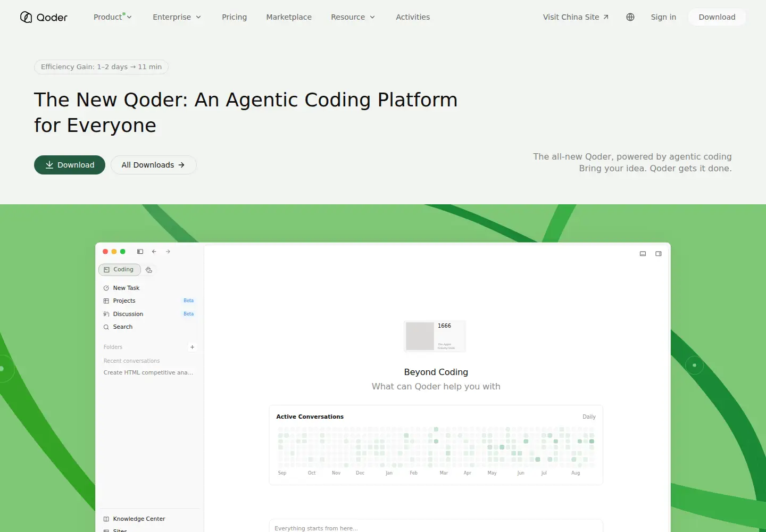766x532 pixels.
Task: Go back using the left arrow in the app preview
Action: 154,252
